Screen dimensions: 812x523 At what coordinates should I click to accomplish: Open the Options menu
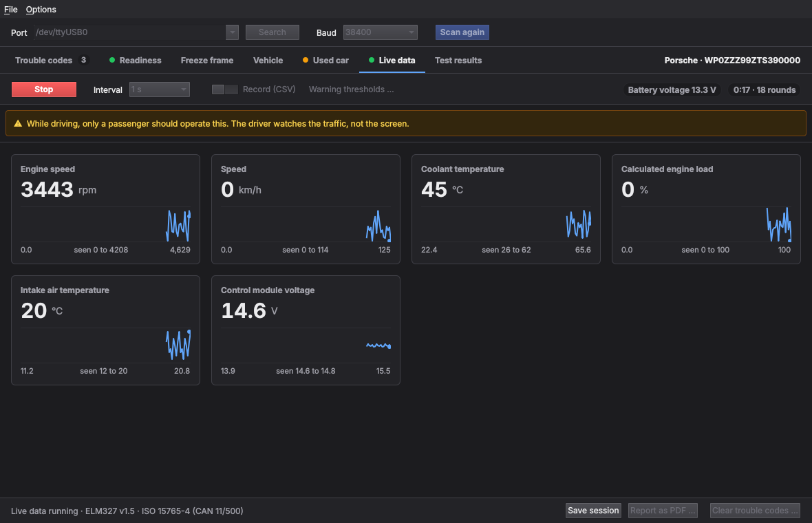coord(41,10)
